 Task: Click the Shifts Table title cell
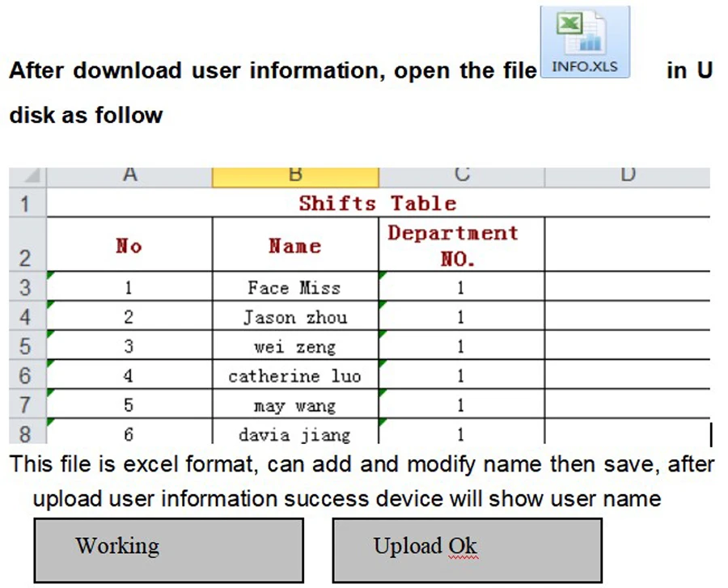pyautogui.click(x=376, y=202)
